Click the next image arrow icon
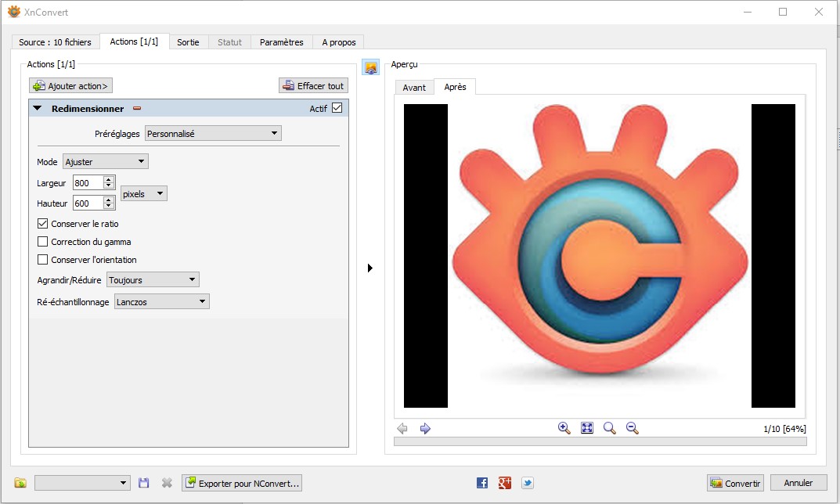Screen dimensions: 840x504 pos(425,428)
